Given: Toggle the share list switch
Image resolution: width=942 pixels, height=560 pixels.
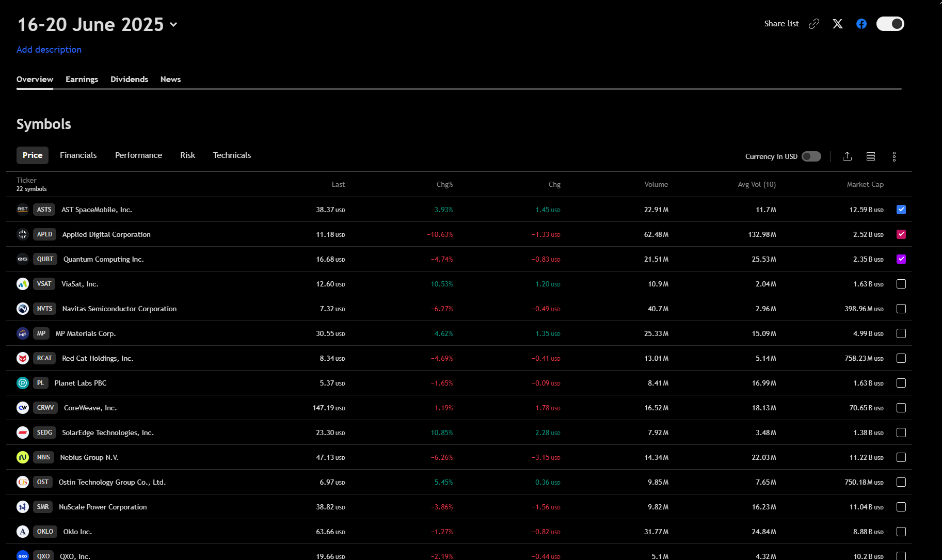Looking at the screenshot, I should [890, 24].
